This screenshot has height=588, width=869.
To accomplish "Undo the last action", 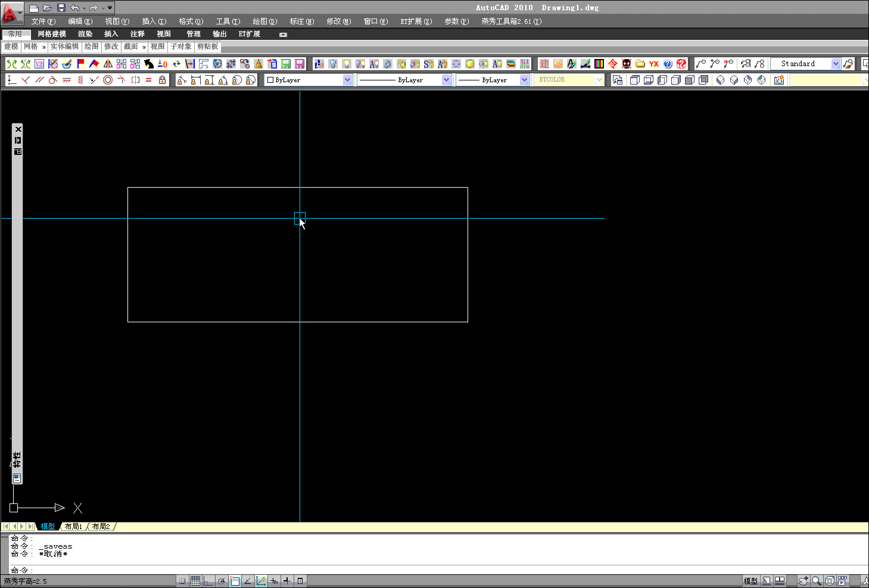I will [74, 8].
